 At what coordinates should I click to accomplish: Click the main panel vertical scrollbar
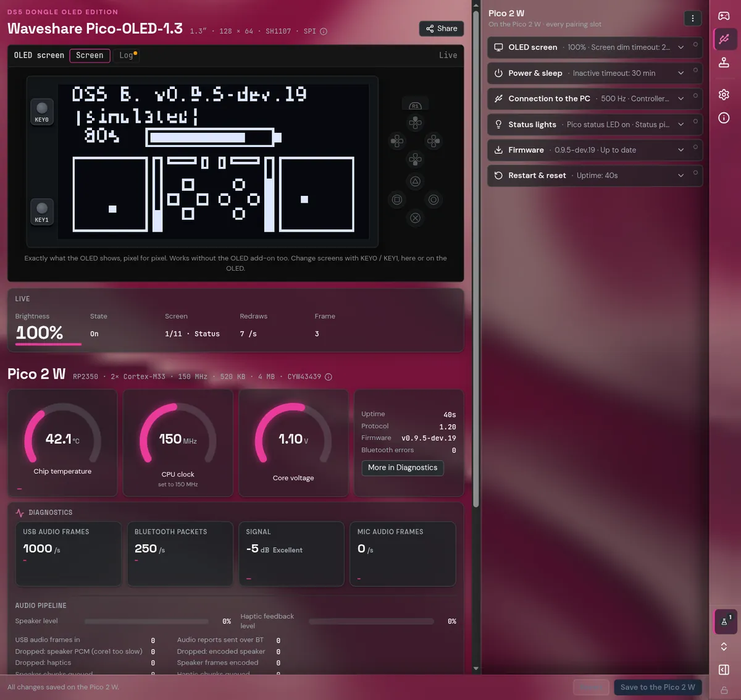[x=475, y=259]
